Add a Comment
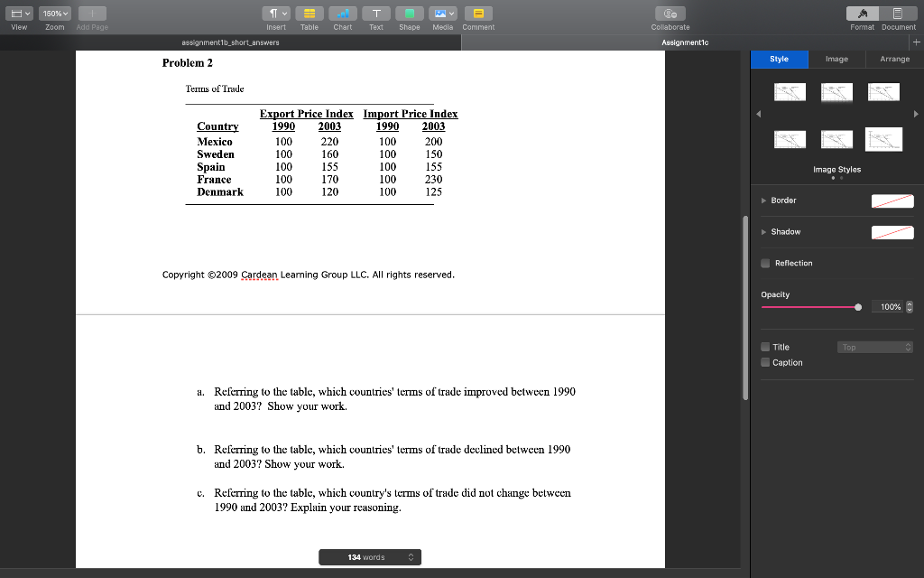Image resolution: width=924 pixels, height=578 pixels. coord(477,13)
